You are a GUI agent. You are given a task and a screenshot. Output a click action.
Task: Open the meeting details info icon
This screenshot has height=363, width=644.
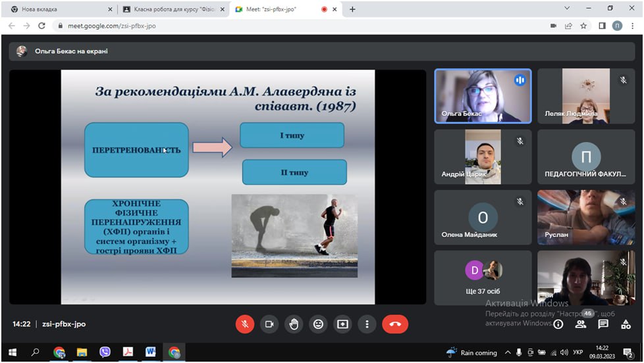tap(558, 324)
